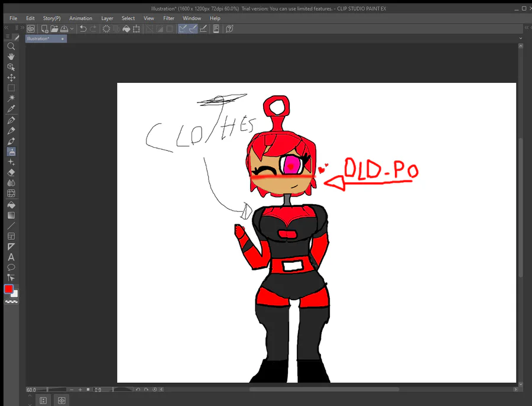Select the Liquify grid tool
This screenshot has height=406, width=532.
click(11, 194)
